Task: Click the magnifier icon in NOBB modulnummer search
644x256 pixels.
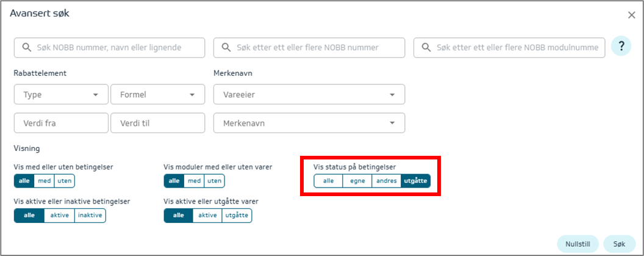Action: click(x=426, y=48)
